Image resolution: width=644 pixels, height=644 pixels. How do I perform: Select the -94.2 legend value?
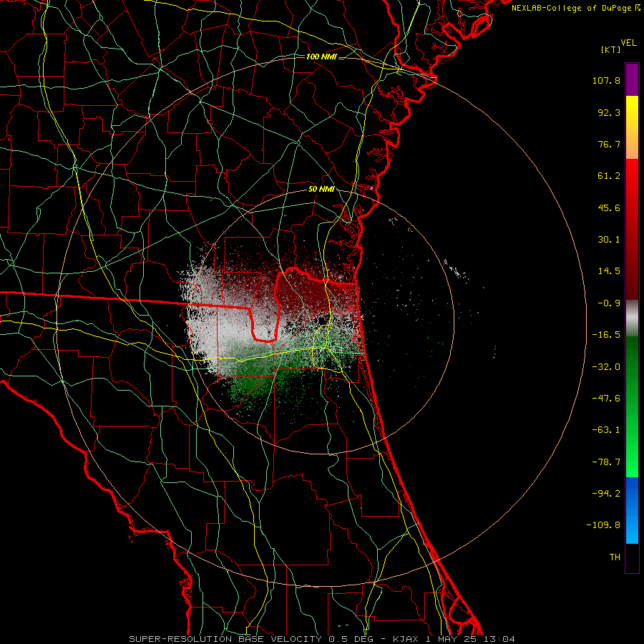pyautogui.click(x=606, y=494)
